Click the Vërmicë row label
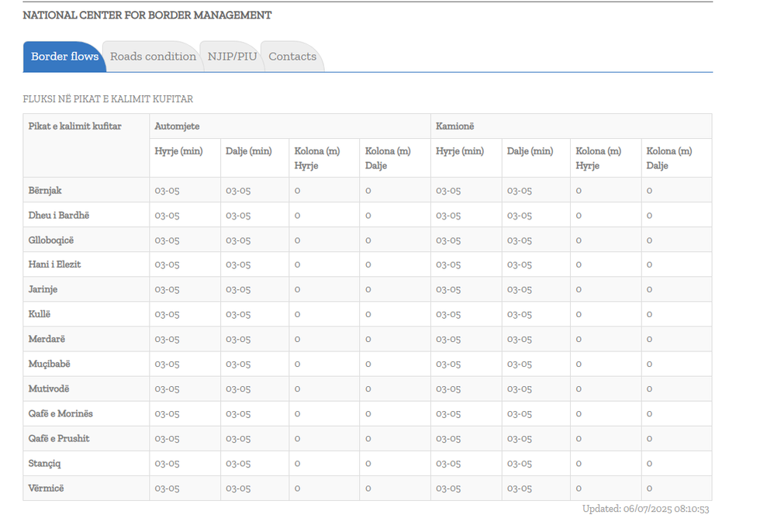The width and height of the screenshot is (760, 532). click(x=47, y=488)
